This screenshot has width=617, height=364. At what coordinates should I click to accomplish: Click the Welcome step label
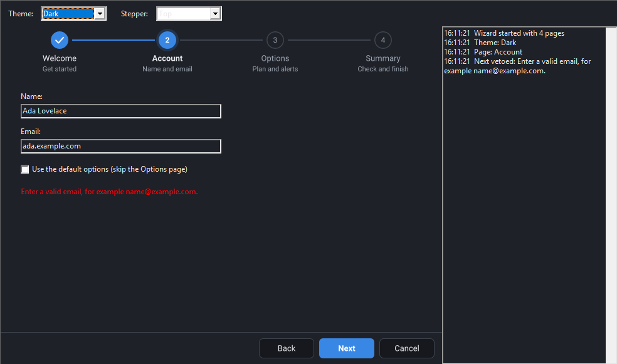tap(60, 58)
